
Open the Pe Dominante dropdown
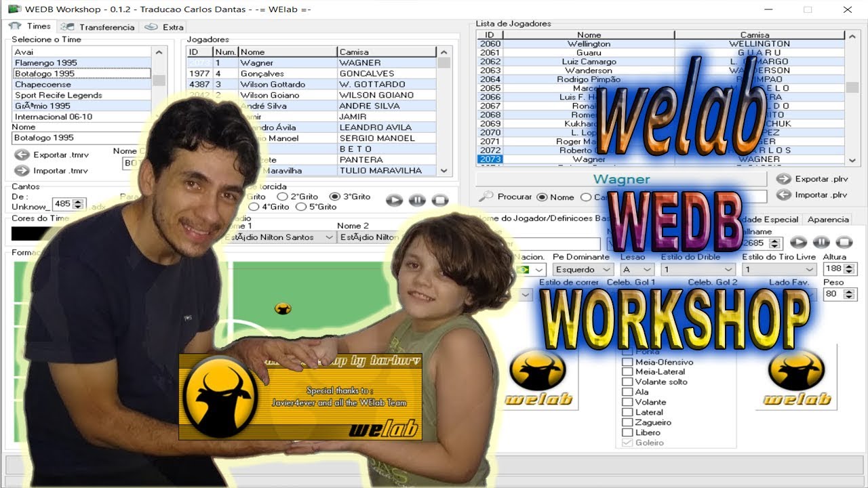click(x=607, y=270)
